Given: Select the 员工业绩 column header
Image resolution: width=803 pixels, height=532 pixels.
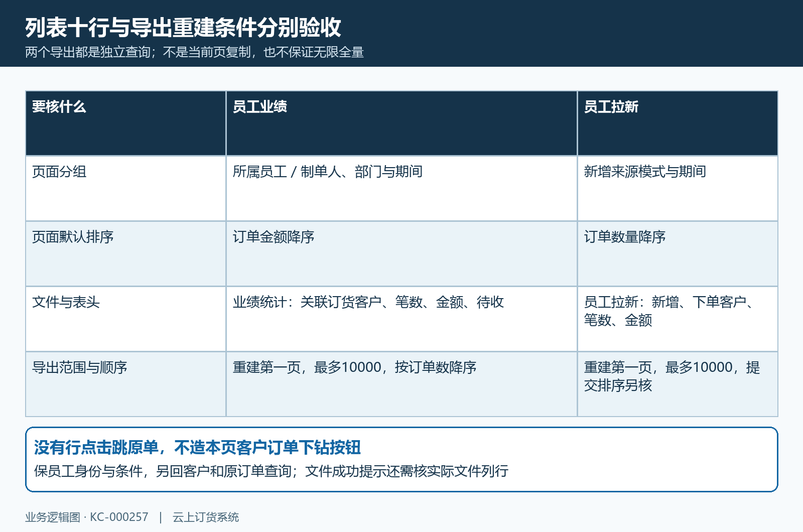Looking at the screenshot, I should tap(401, 123).
